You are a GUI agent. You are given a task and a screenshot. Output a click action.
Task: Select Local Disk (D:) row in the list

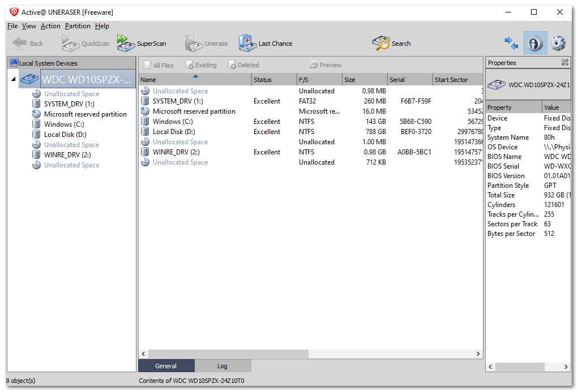tap(174, 132)
